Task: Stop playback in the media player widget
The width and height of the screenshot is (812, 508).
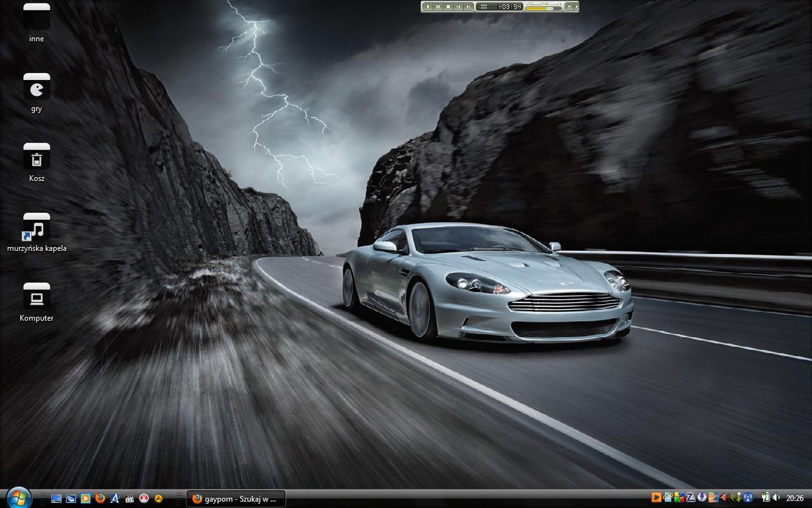Action: point(448,6)
